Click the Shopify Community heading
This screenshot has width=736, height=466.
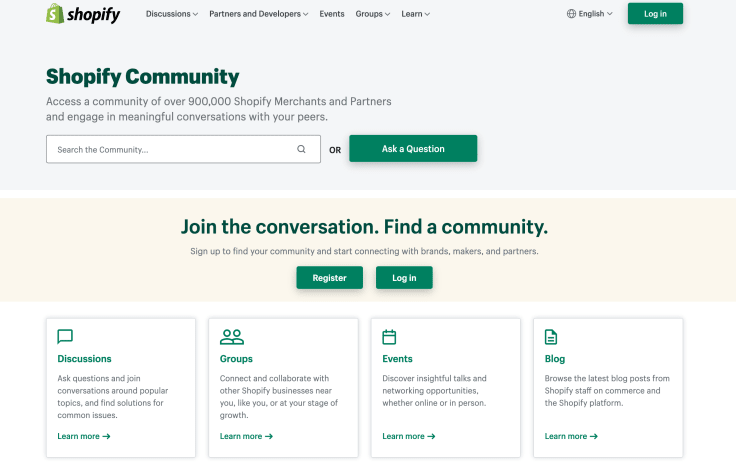pyautogui.click(x=143, y=77)
